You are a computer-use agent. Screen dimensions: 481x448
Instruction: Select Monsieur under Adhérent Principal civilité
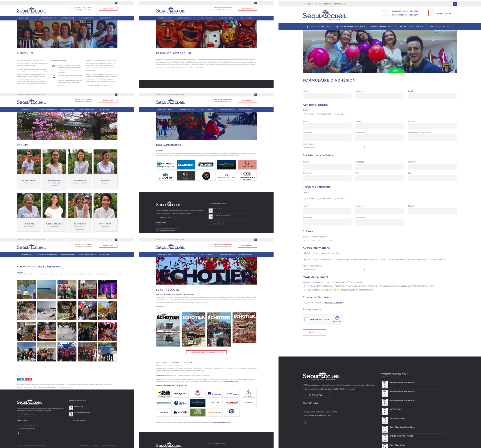click(x=335, y=114)
